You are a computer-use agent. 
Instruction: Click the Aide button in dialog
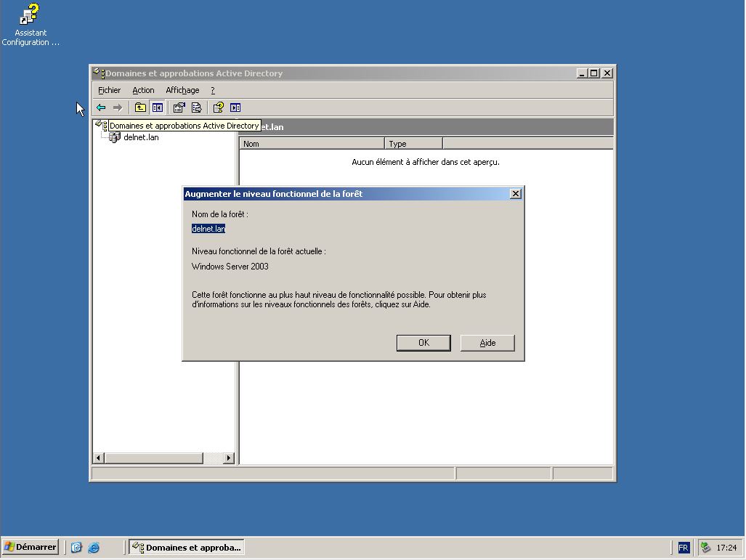click(x=487, y=343)
